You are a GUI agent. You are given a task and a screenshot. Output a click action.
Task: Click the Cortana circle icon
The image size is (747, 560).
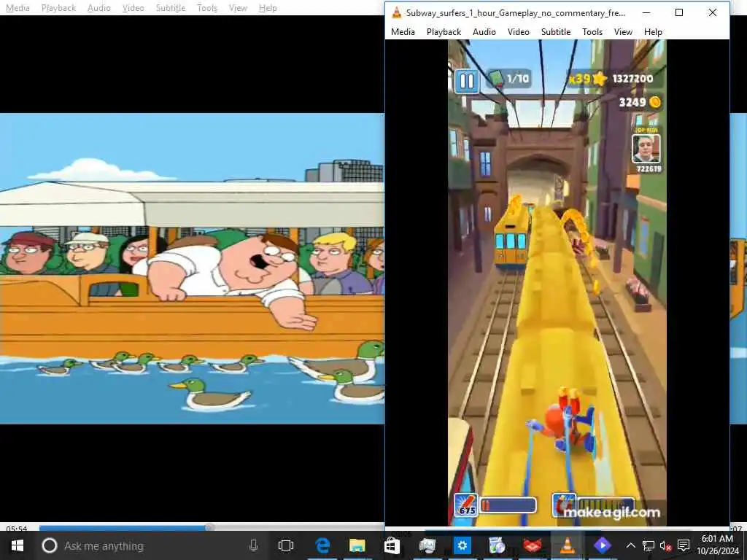(x=50, y=545)
